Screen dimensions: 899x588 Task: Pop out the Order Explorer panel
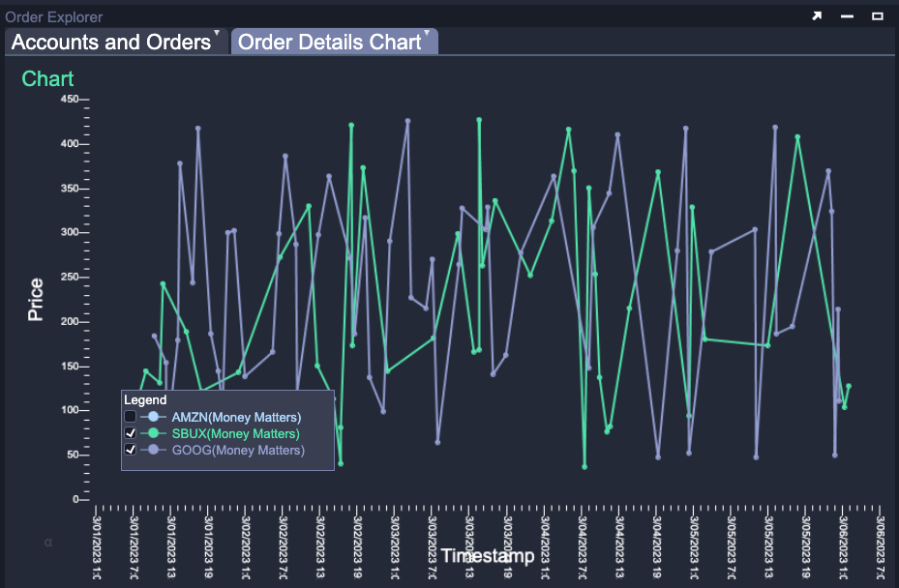pyautogui.click(x=817, y=16)
